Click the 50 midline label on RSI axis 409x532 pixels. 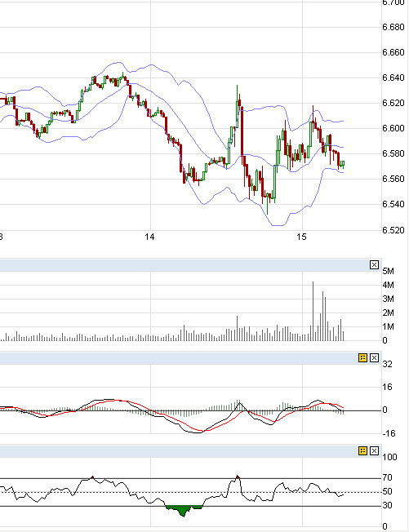pos(388,492)
